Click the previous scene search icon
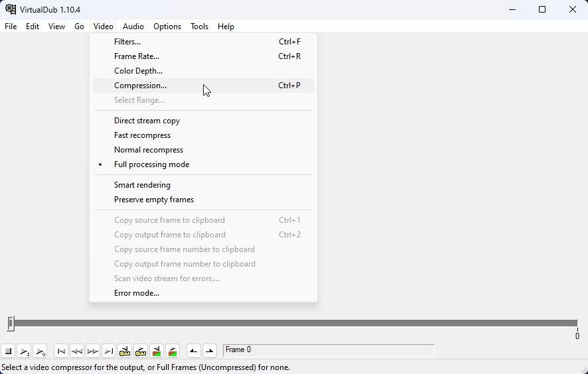This screenshot has height=374, width=588. 157,351
